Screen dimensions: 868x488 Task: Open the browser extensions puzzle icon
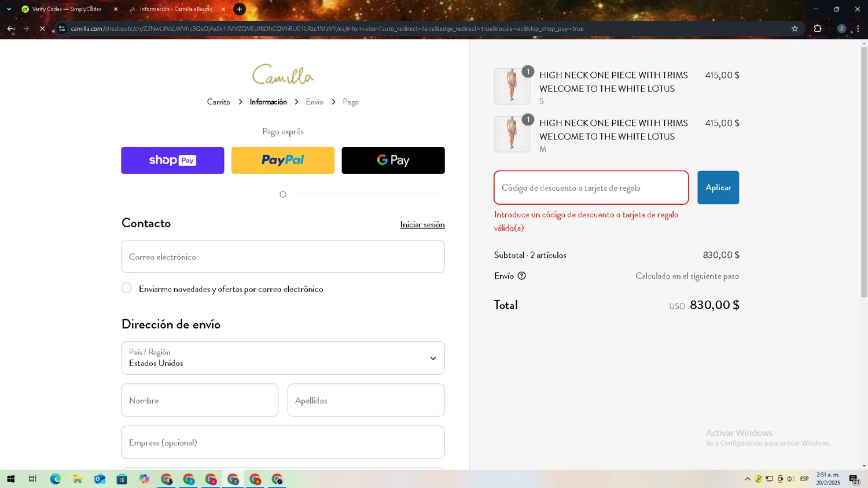[818, 28]
